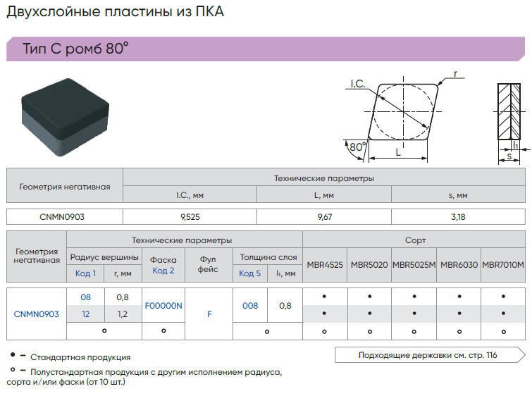Click hollow circle under F00000N chamfer
The width and height of the screenshot is (532, 396).
[x=163, y=330]
